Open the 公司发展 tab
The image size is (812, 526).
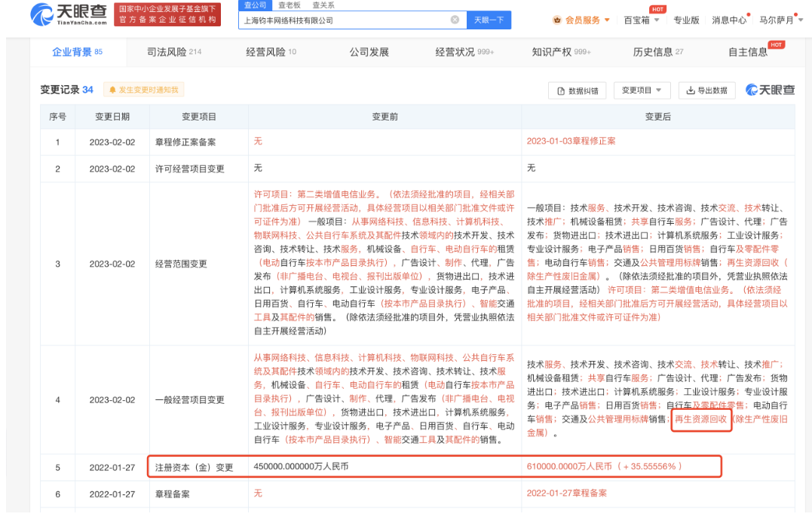369,52
